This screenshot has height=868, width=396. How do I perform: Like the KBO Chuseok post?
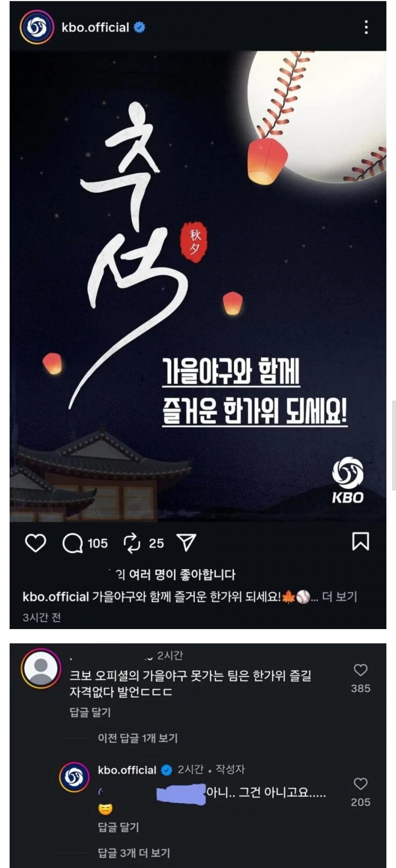point(35,543)
